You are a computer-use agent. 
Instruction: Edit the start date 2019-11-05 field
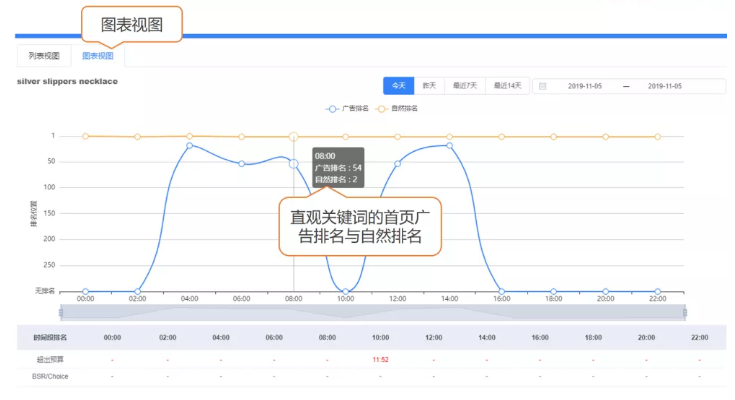tap(585, 86)
